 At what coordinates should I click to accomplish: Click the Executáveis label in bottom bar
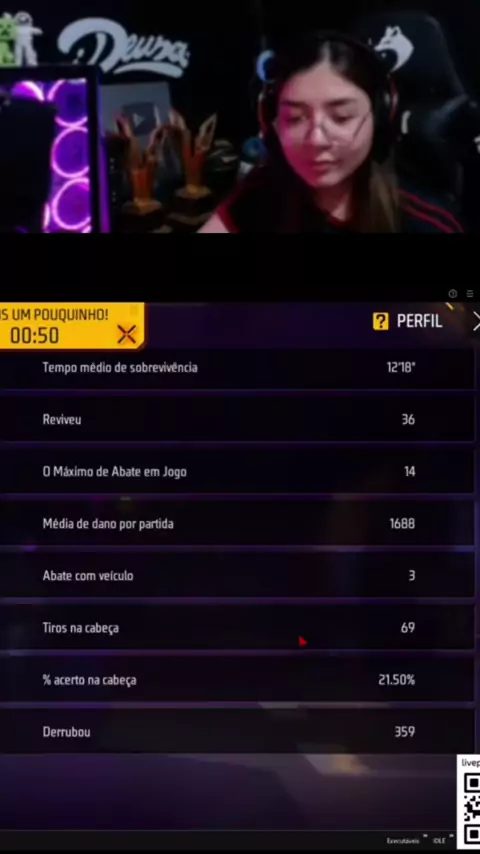coord(403,841)
